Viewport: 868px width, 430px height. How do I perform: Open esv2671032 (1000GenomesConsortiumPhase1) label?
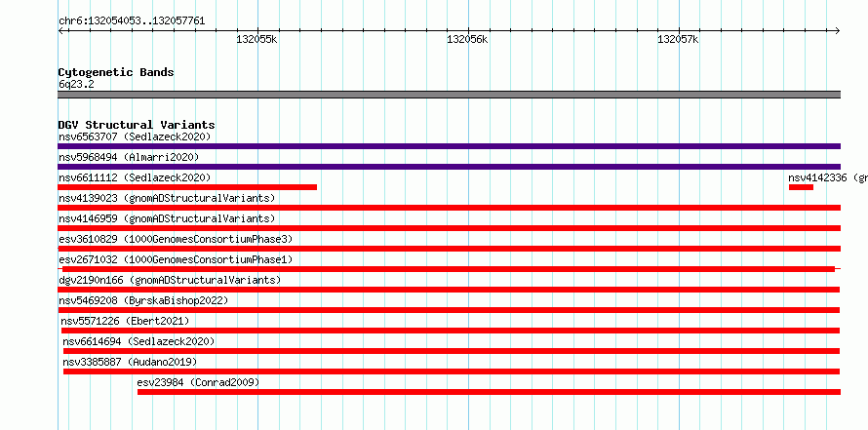176,259
